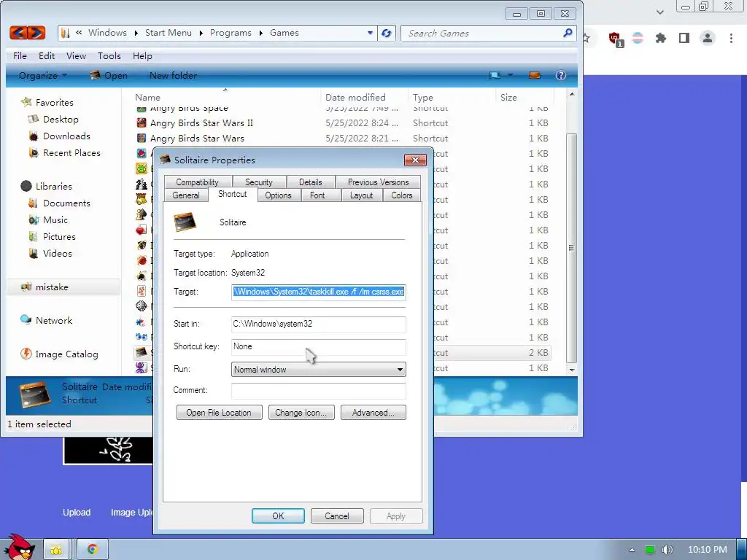Open the Chrome three-dot menu
This screenshot has width=747, height=560.
click(731, 38)
